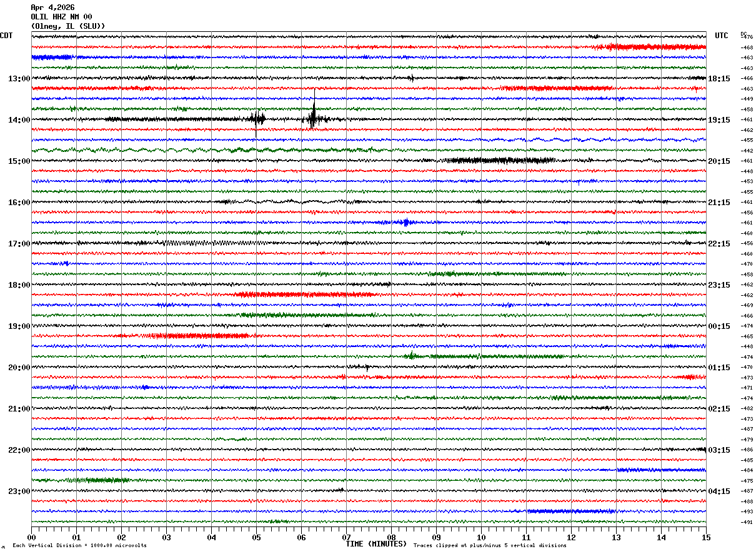Click the 19:00 CDT hour label

[19, 326]
